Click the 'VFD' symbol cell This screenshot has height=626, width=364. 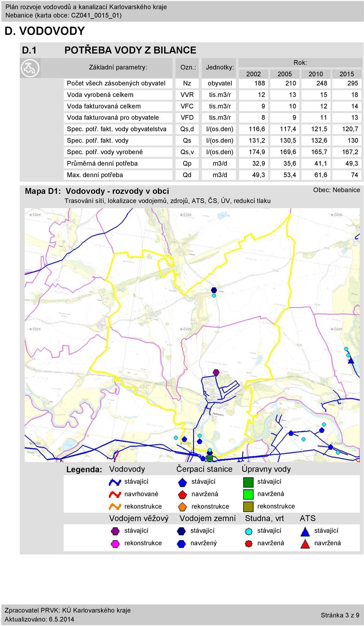(x=187, y=118)
